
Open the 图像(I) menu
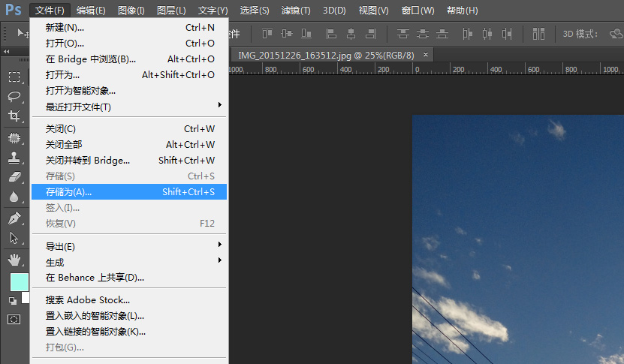(x=131, y=11)
